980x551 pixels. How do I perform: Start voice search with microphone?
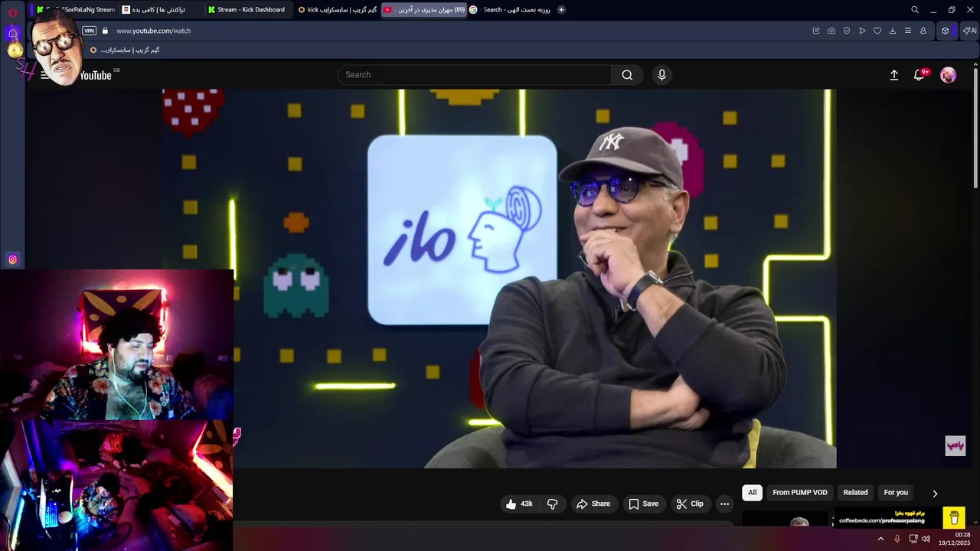coord(662,75)
